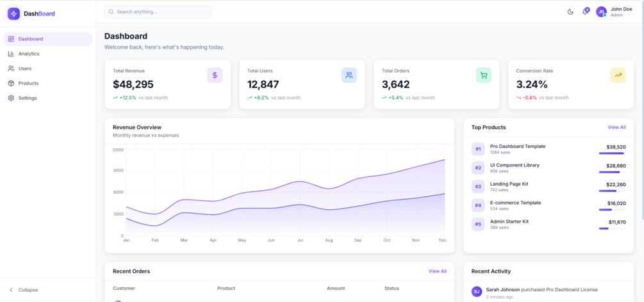Screen dimensions: 644x302
Task: Click the 3,642 total orders value
Action: pyautogui.click(x=396, y=84)
